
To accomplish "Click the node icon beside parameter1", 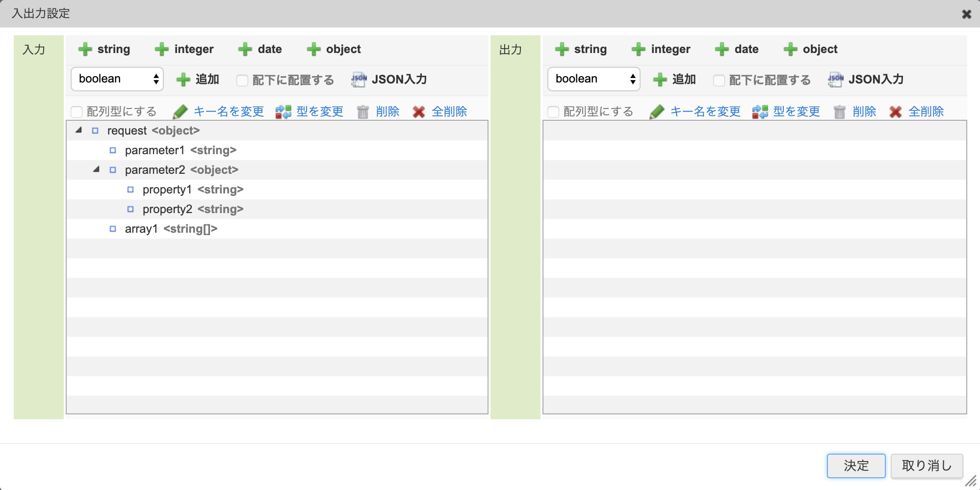I will (113, 150).
